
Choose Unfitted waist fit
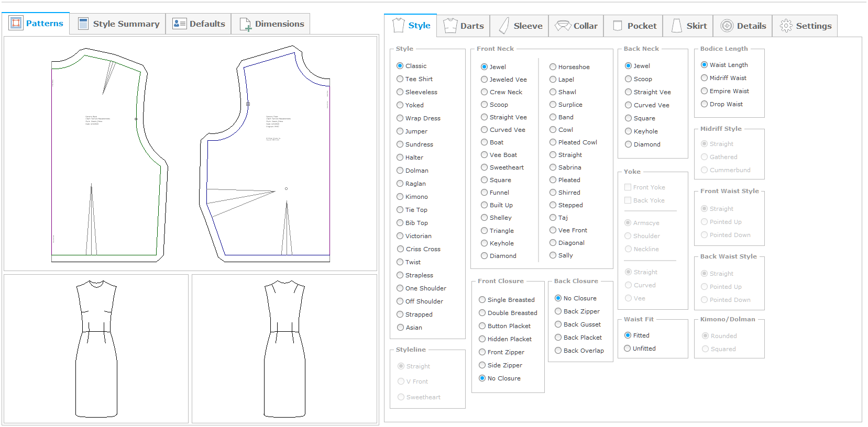pos(628,349)
